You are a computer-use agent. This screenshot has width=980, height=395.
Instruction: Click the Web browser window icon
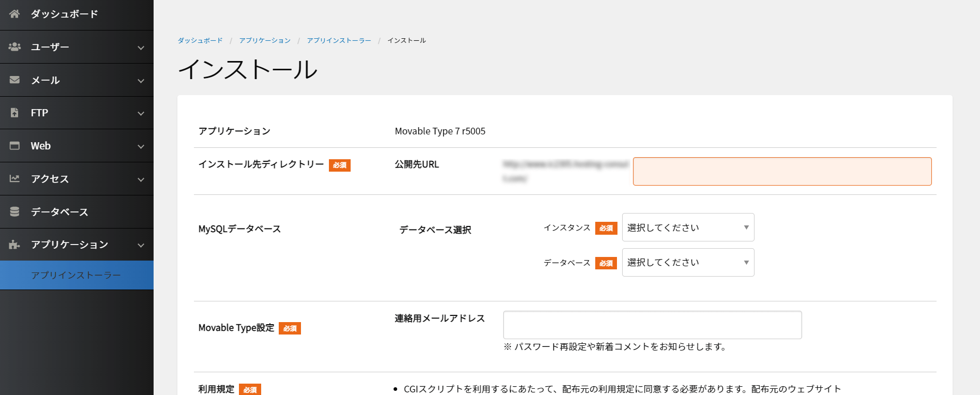14,146
